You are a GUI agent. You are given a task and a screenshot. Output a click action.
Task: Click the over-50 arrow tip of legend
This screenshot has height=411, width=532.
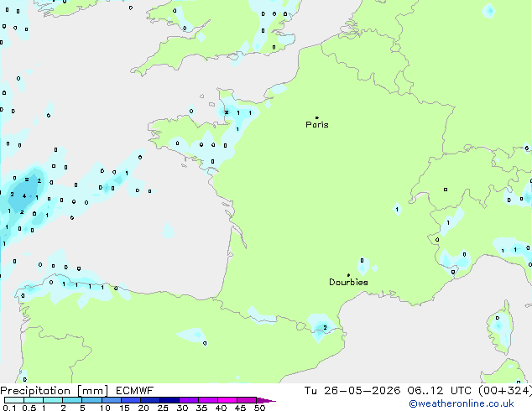(266, 400)
